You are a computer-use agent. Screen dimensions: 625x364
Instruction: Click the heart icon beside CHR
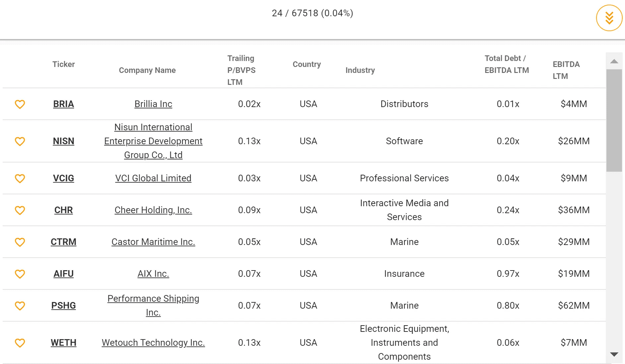pyautogui.click(x=20, y=210)
